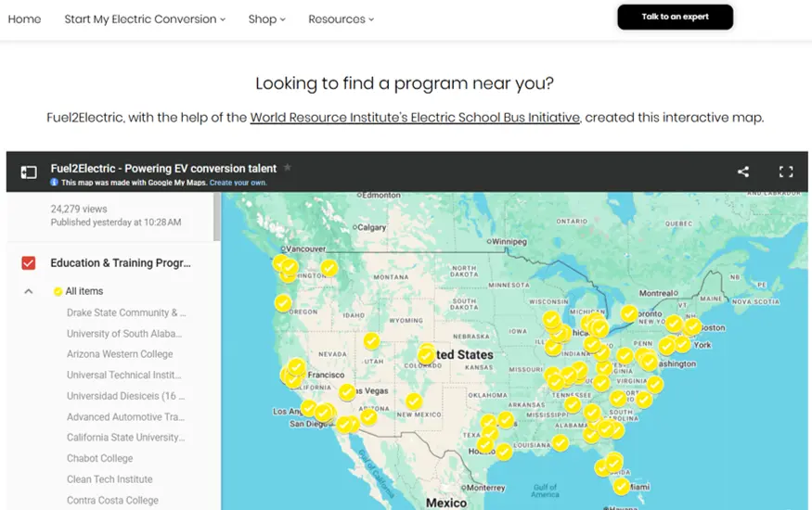
Task: Select Clean Tech Institute in list
Action: coord(110,479)
